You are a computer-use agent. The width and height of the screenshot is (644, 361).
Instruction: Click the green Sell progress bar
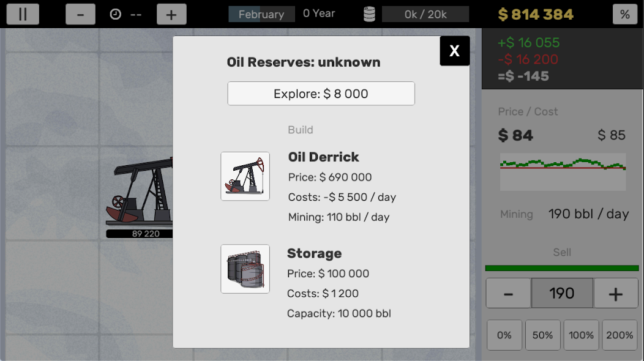pyautogui.click(x=562, y=268)
